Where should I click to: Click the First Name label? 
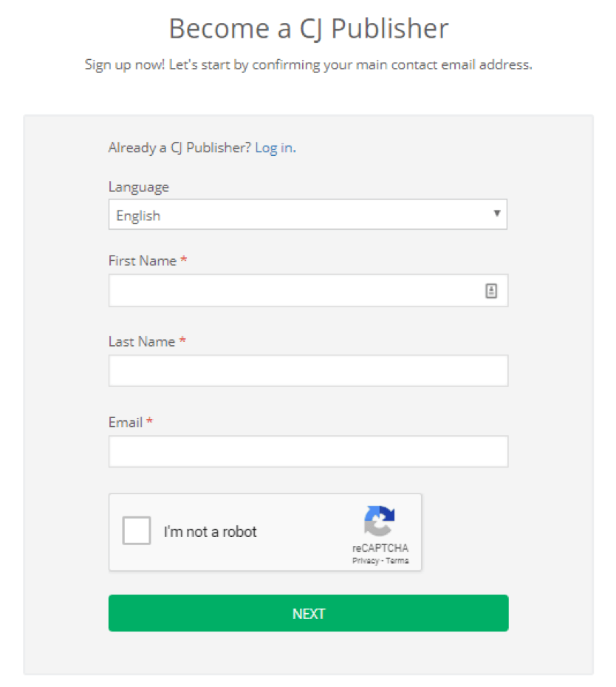tap(143, 261)
